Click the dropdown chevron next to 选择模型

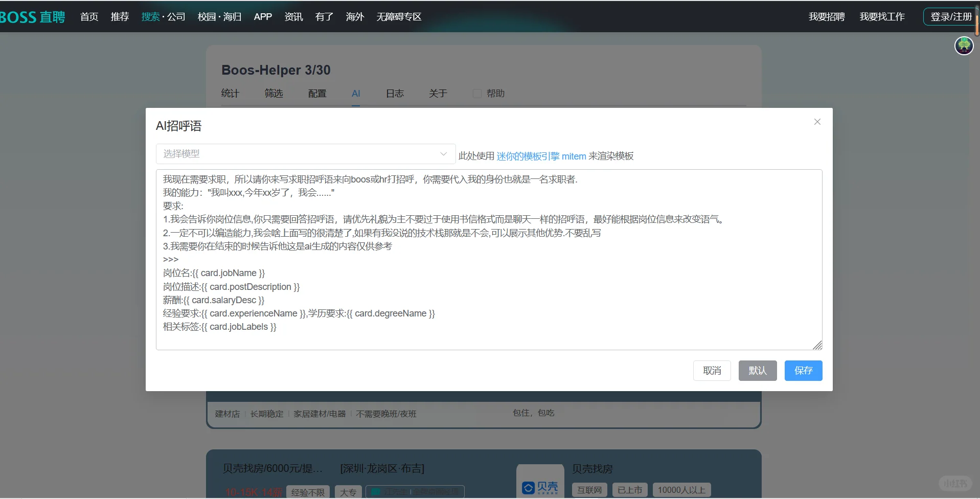443,153
